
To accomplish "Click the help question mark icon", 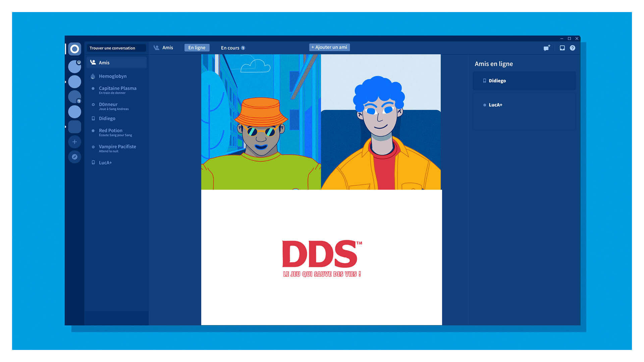I will coord(573,48).
